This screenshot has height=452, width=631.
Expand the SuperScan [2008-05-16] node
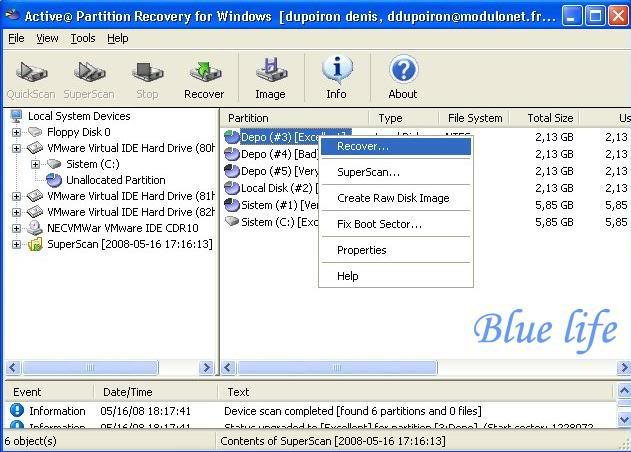[x=16, y=244]
